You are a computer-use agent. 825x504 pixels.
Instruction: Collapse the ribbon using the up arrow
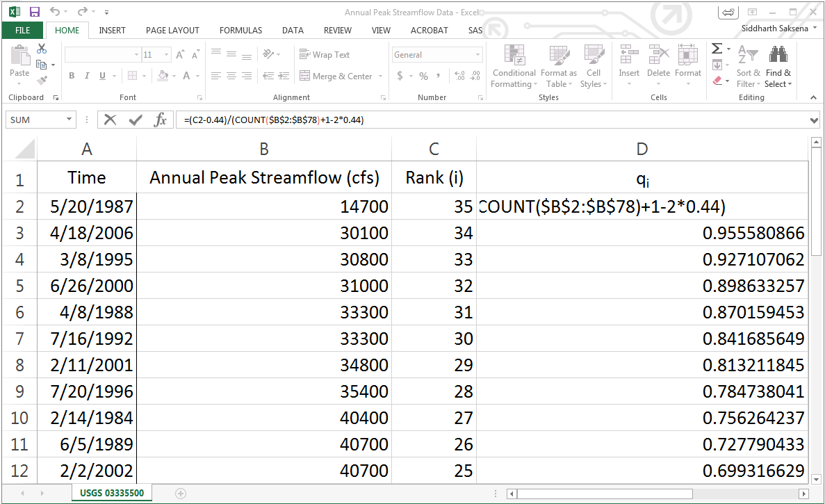coord(814,98)
